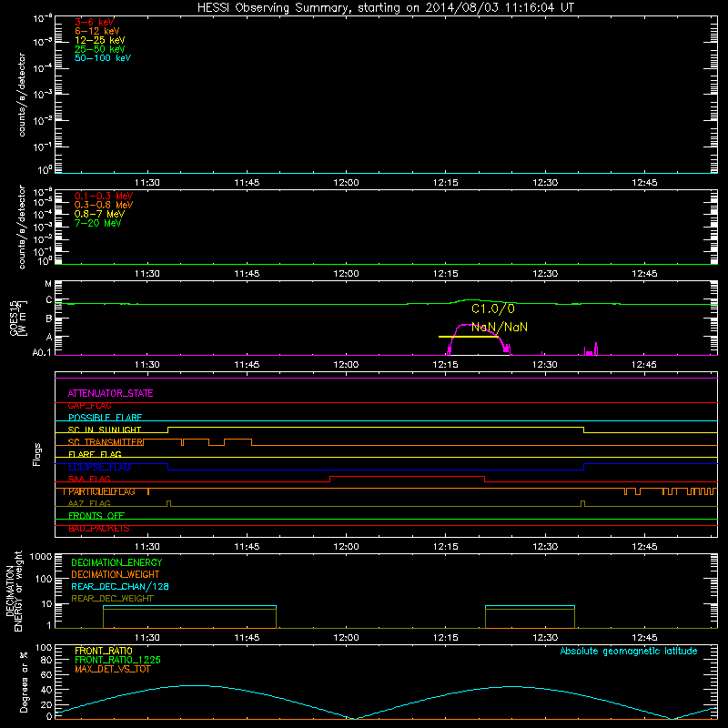The image size is (728, 728).
Task: Click the raised red SAA flag segment
Action: pyautogui.click(x=407, y=476)
